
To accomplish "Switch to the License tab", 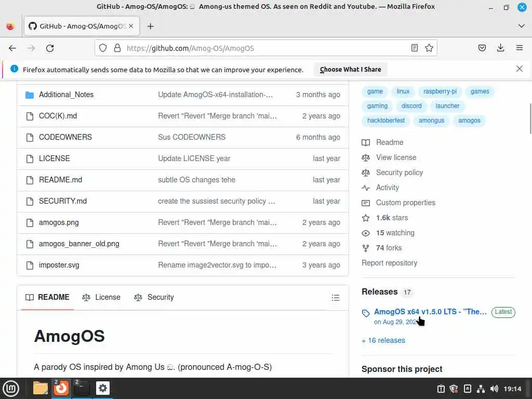I will pyautogui.click(x=101, y=297).
